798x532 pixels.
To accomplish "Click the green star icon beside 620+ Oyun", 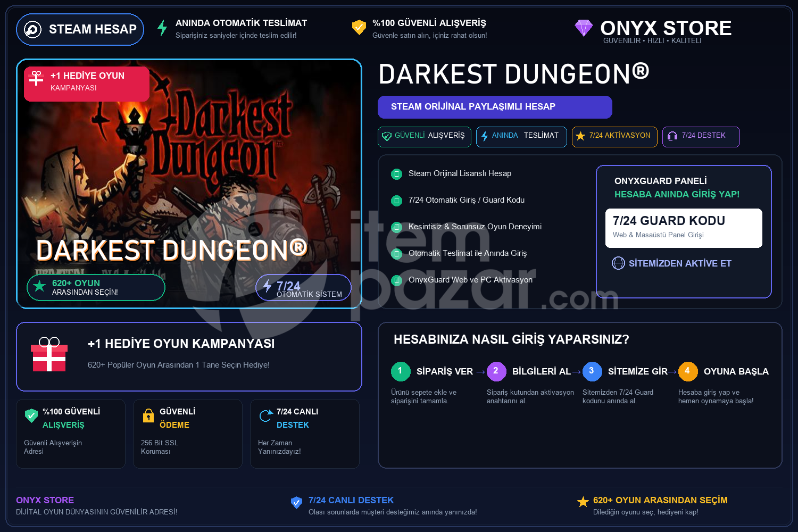I will pyautogui.click(x=39, y=286).
